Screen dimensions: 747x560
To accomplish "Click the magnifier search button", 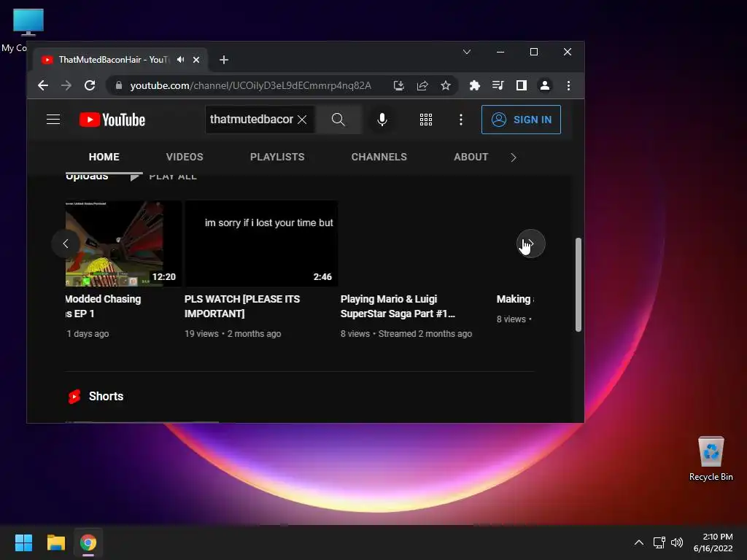I will pos(338,119).
